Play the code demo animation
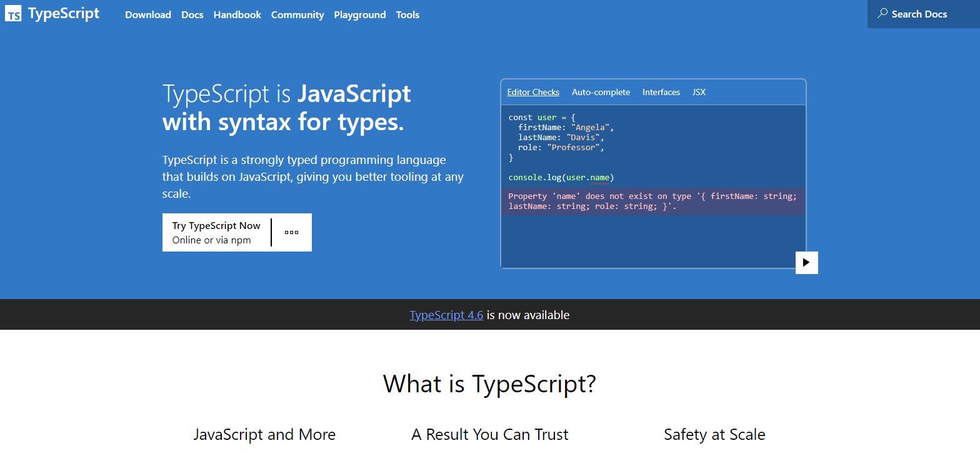Image resolution: width=980 pixels, height=453 pixels. pos(806,263)
